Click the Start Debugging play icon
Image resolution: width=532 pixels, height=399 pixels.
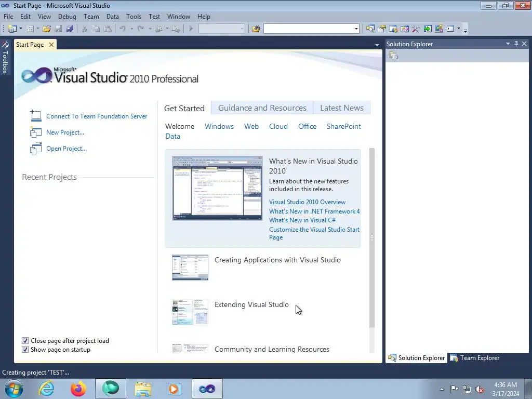pos(191,29)
